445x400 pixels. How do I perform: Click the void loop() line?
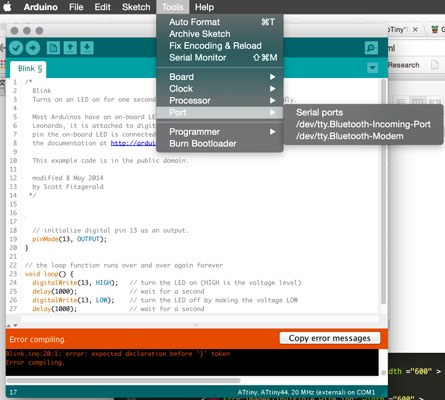49,274
